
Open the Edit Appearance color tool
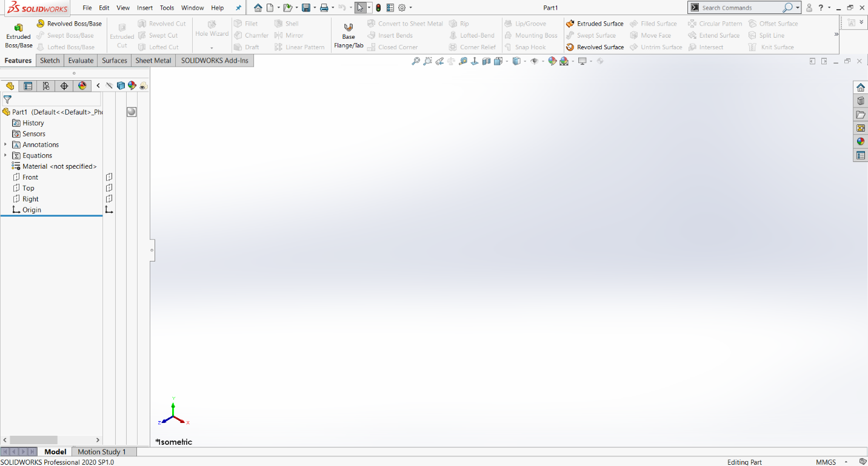pos(552,61)
